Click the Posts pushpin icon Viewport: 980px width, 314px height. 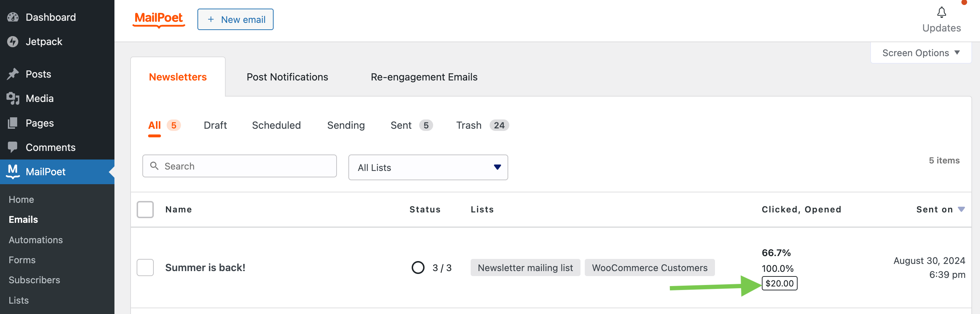pyautogui.click(x=13, y=74)
